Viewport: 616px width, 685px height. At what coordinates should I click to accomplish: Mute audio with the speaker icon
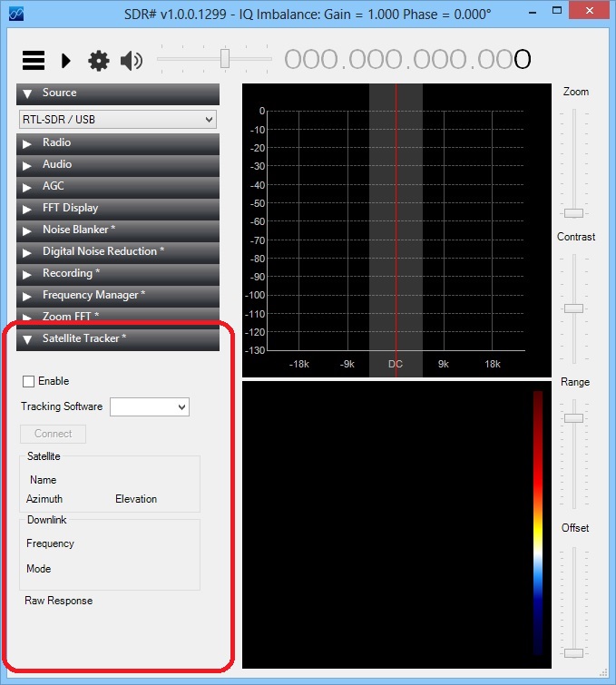(x=132, y=60)
